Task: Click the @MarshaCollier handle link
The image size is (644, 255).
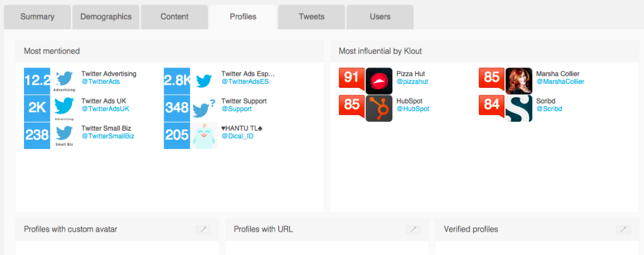Action: [560, 81]
